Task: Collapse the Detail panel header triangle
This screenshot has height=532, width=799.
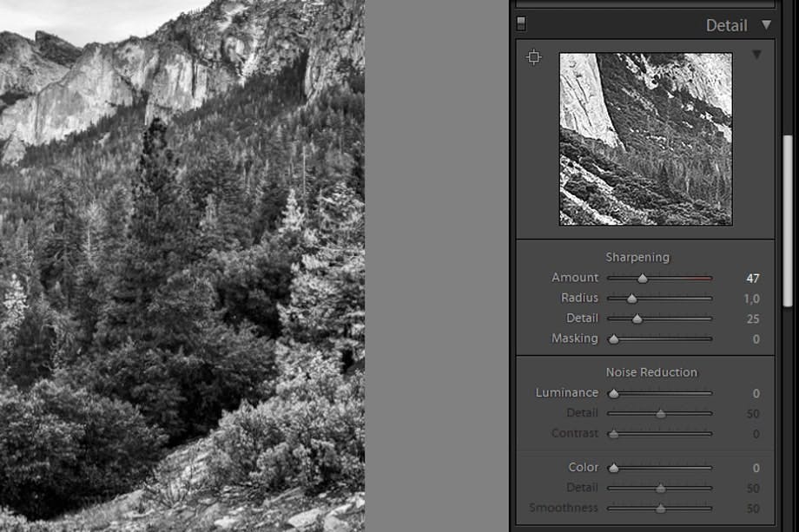Action: click(x=766, y=25)
